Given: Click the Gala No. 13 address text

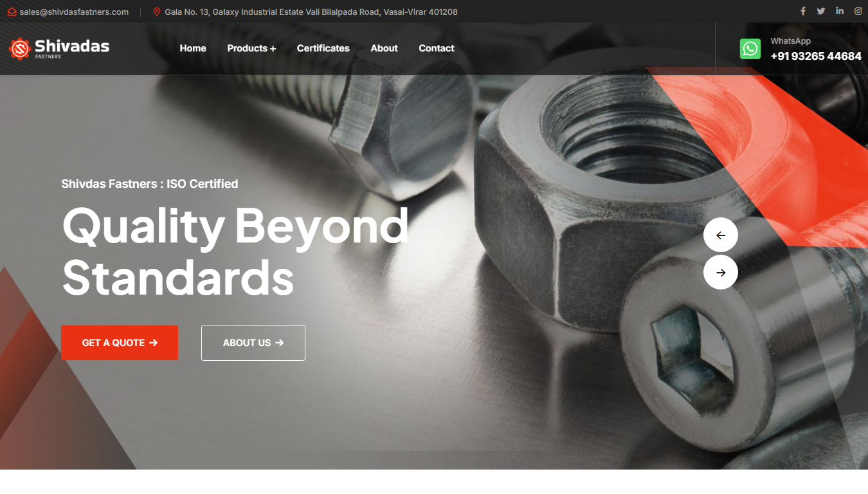Looking at the screenshot, I should click(311, 12).
